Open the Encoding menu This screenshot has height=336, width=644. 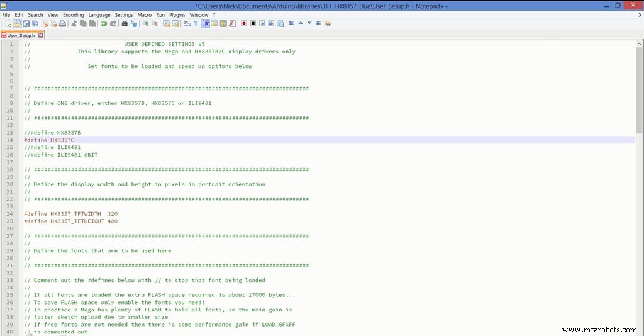pyautogui.click(x=73, y=14)
